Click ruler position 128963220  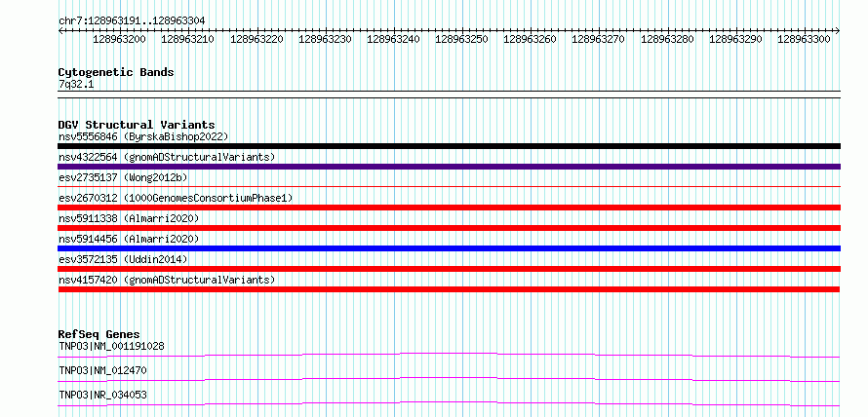pos(256,39)
